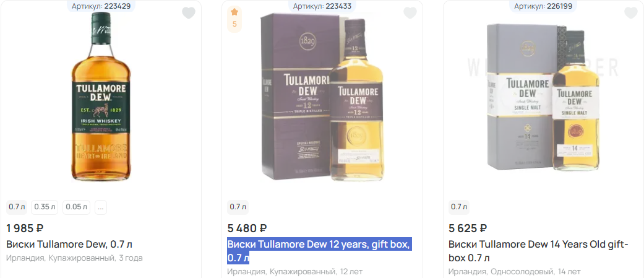This screenshot has width=644, height=278.
Task: Expand more volume options with ellipsis
Action: click(101, 207)
